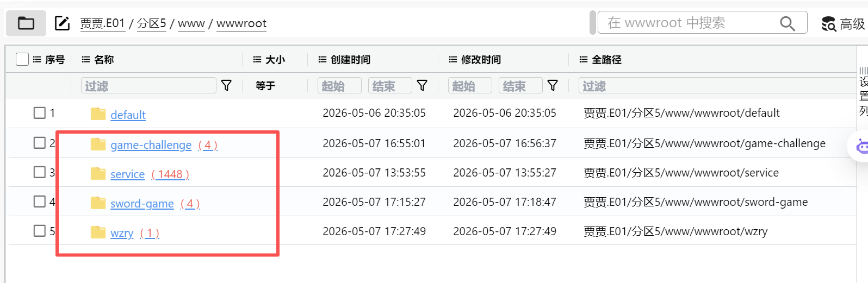Click the edit path pencil icon

click(62, 23)
